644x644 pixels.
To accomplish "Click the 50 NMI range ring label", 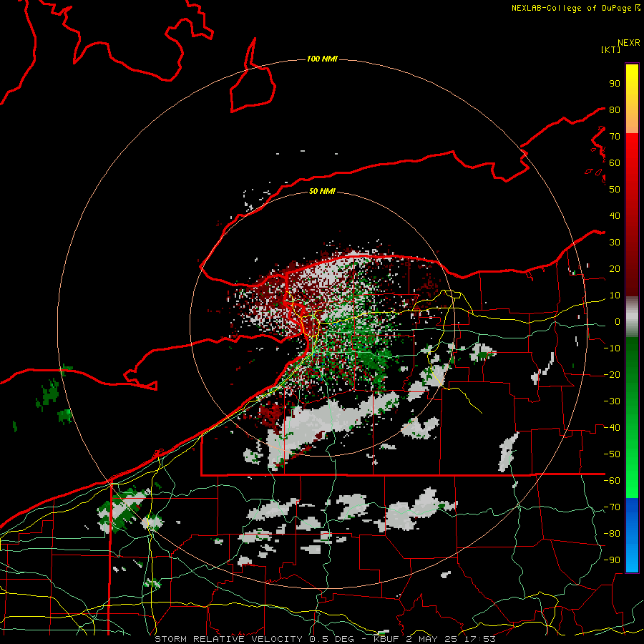I will point(322,191).
